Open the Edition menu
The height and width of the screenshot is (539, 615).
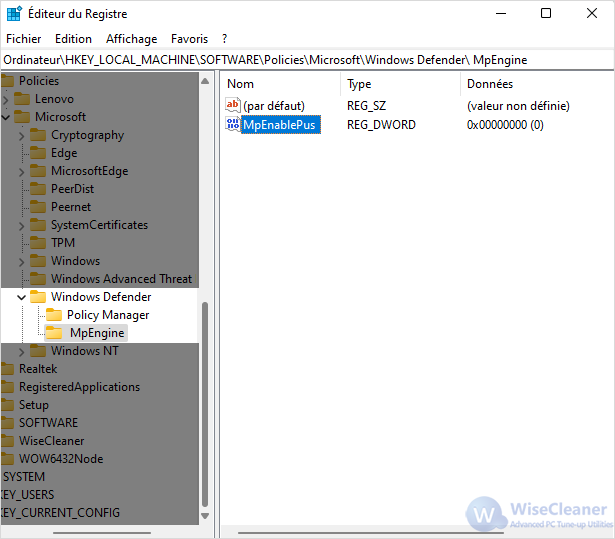73,39
